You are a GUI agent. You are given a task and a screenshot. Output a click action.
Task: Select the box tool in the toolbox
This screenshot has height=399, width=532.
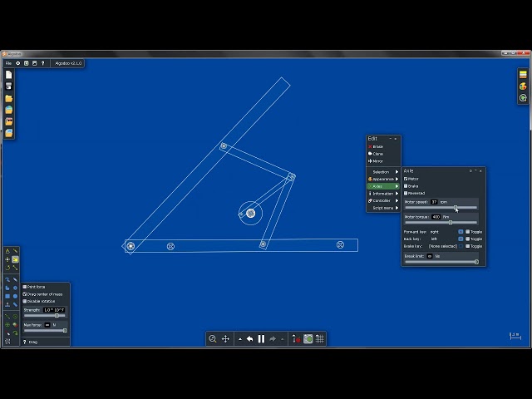(x=7, y=296)
